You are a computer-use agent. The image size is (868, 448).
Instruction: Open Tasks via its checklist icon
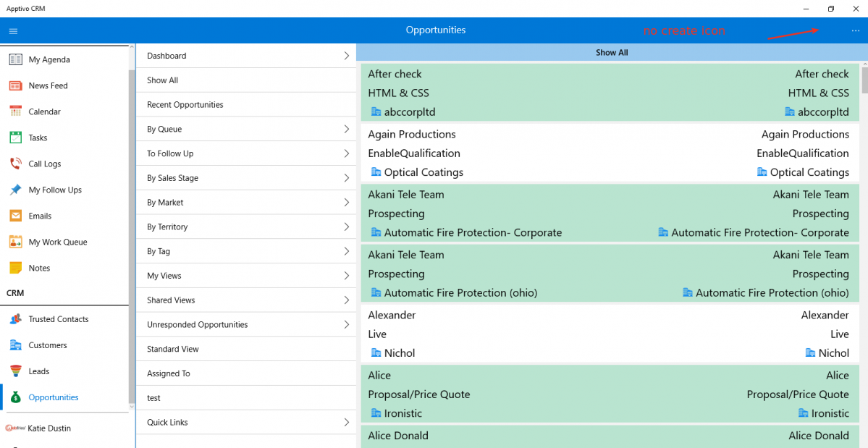click(x=15, y=138)
